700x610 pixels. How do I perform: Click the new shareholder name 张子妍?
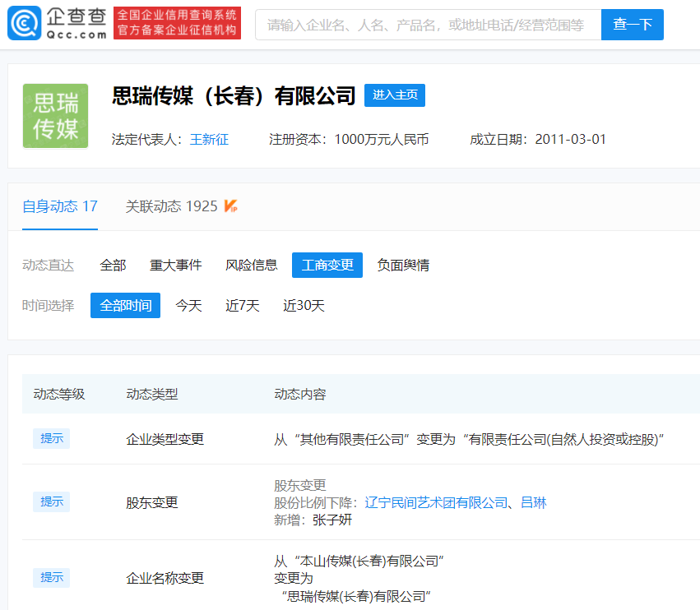332,520
